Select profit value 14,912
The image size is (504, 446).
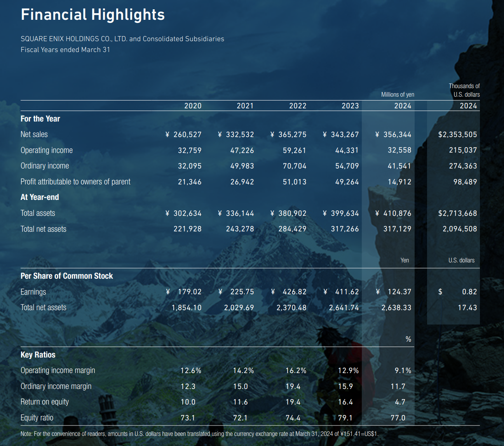pos(399,182)
